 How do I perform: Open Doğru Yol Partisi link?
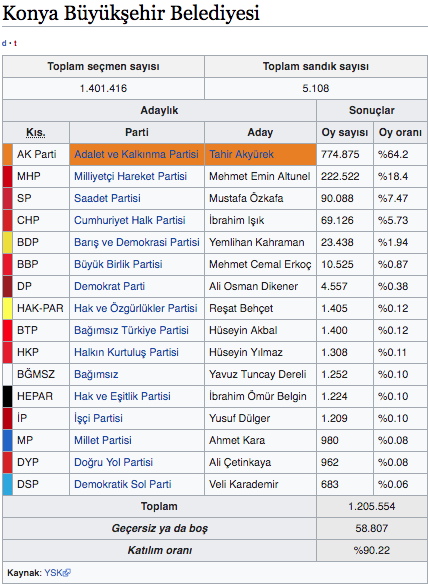coord(113,462)
